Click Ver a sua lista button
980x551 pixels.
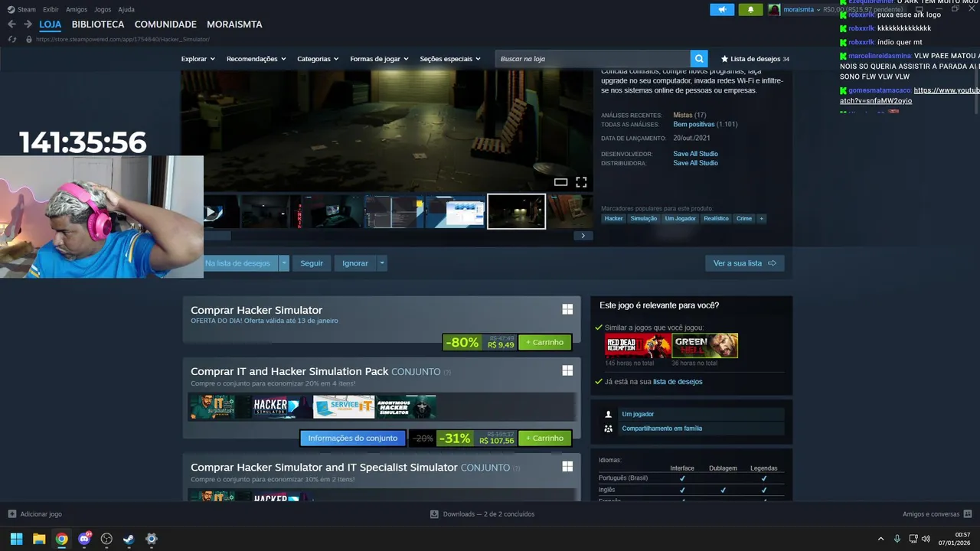click(x=744, y=263)
